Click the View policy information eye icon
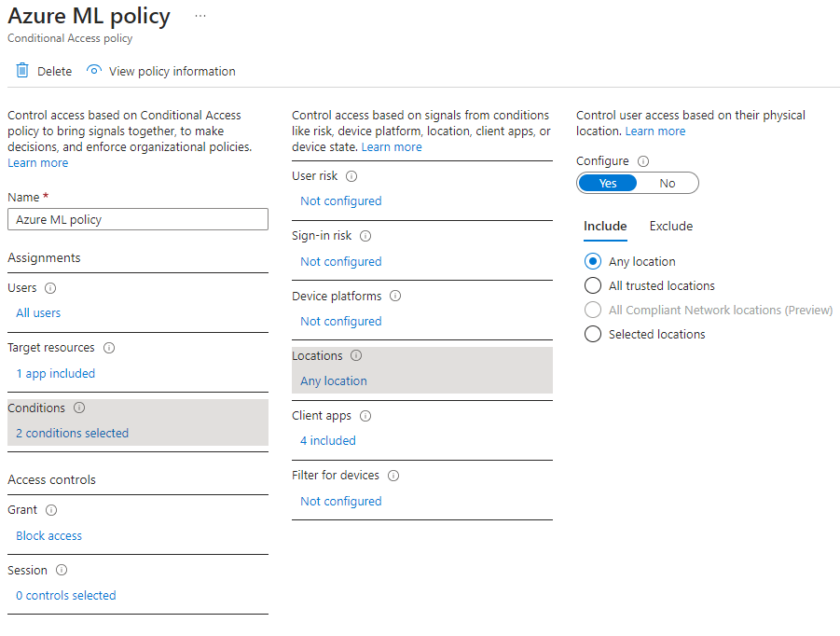Viewport: 840px width, 636px height. tap(93, 71)
